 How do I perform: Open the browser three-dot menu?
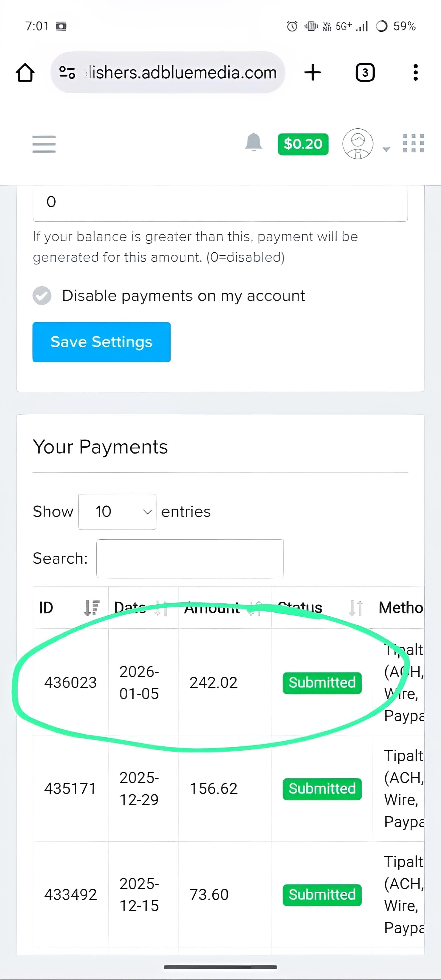[415, 72]
